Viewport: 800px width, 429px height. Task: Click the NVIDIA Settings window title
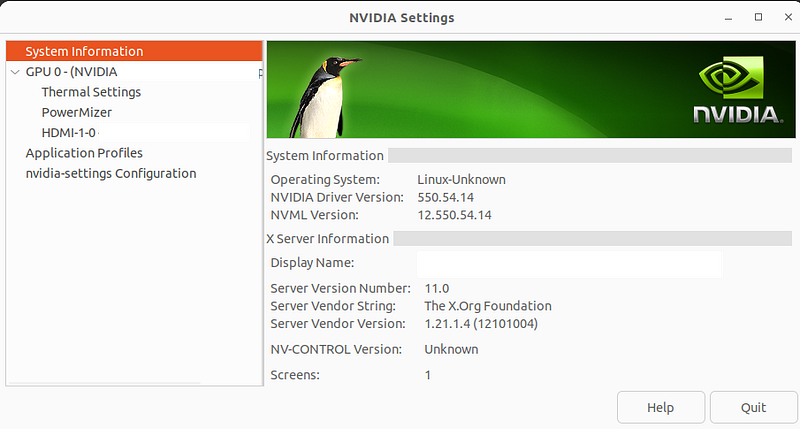point(402,18)
